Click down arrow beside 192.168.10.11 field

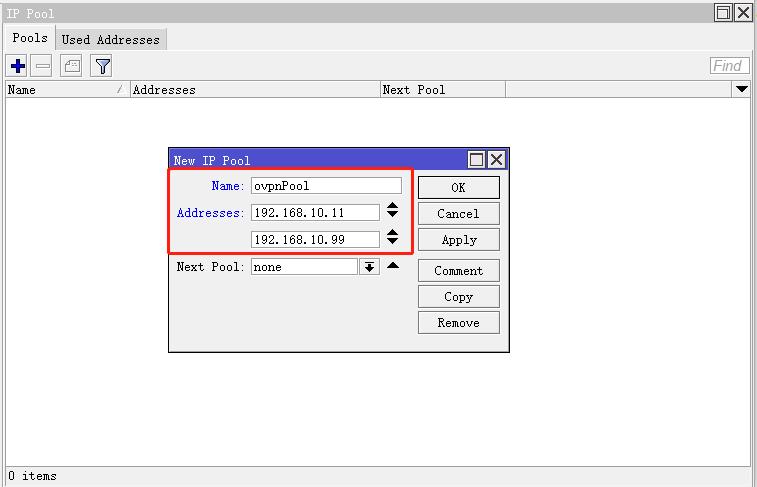[x=393, y=214]
